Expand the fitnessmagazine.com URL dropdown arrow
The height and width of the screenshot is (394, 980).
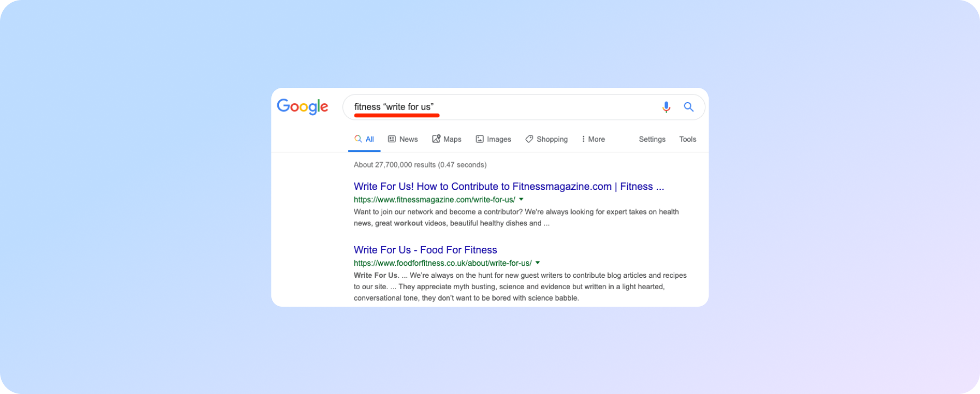coord(521,199)
